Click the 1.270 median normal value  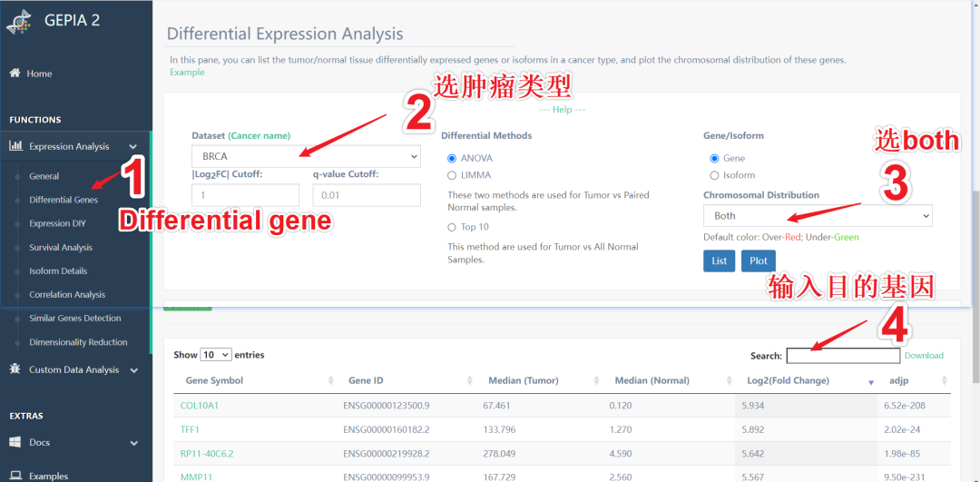620,430
